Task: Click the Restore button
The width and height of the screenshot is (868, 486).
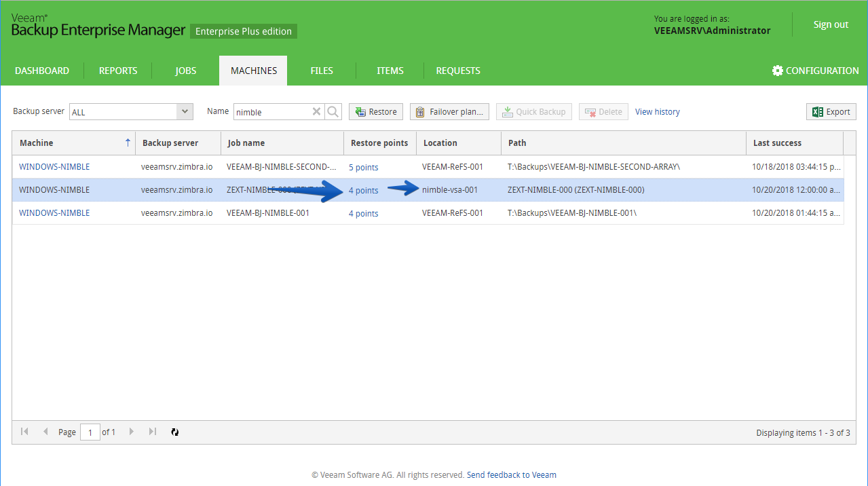Action: 376,112
